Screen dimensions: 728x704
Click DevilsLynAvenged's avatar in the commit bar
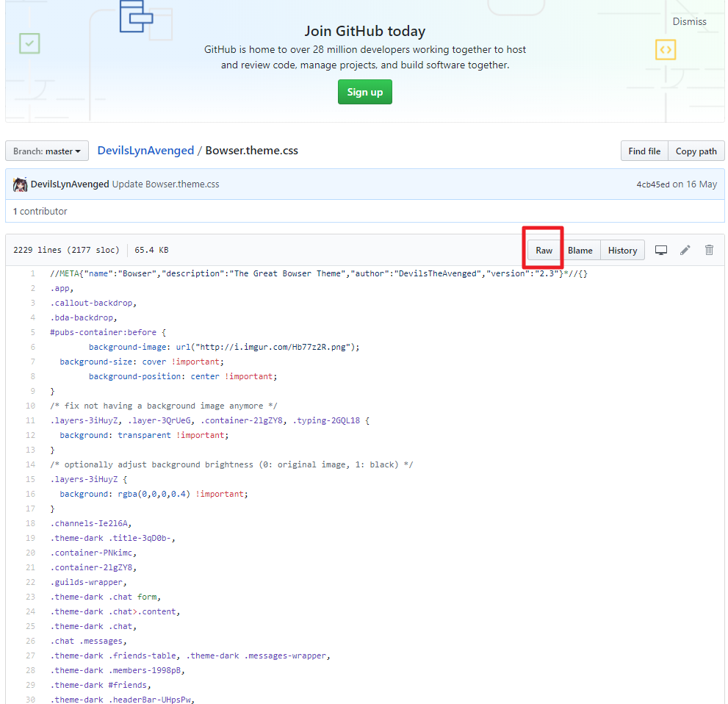[20, 184]
